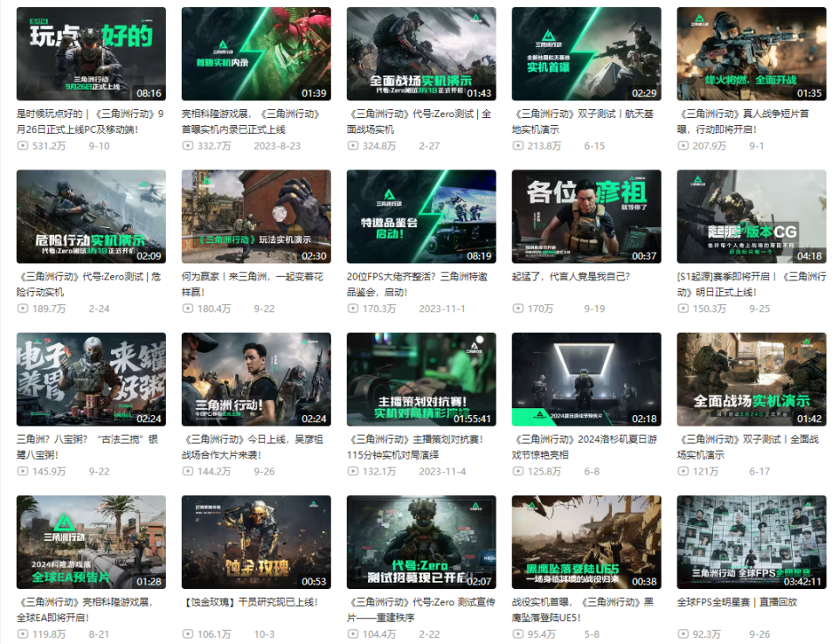The width and height of the screenshot is (839, 644).
Task: Select the play-count icon next to 213.8万
Action: (517, 145)
